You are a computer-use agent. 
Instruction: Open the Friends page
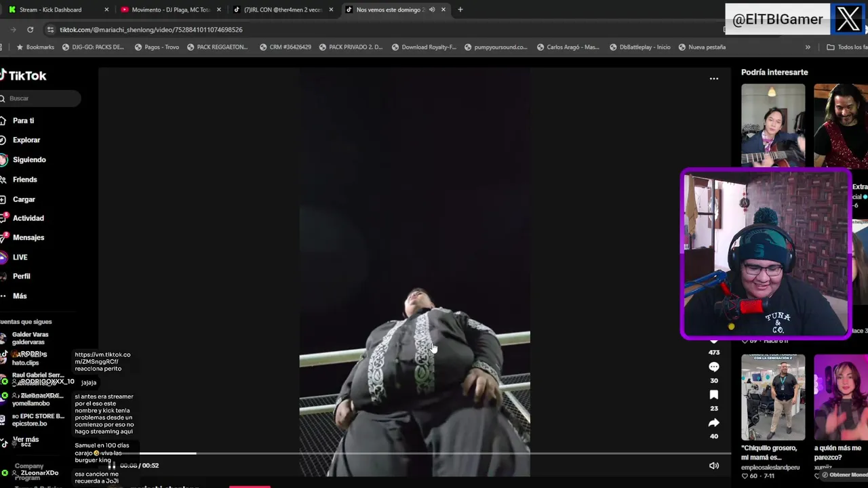tap(19, 180)
